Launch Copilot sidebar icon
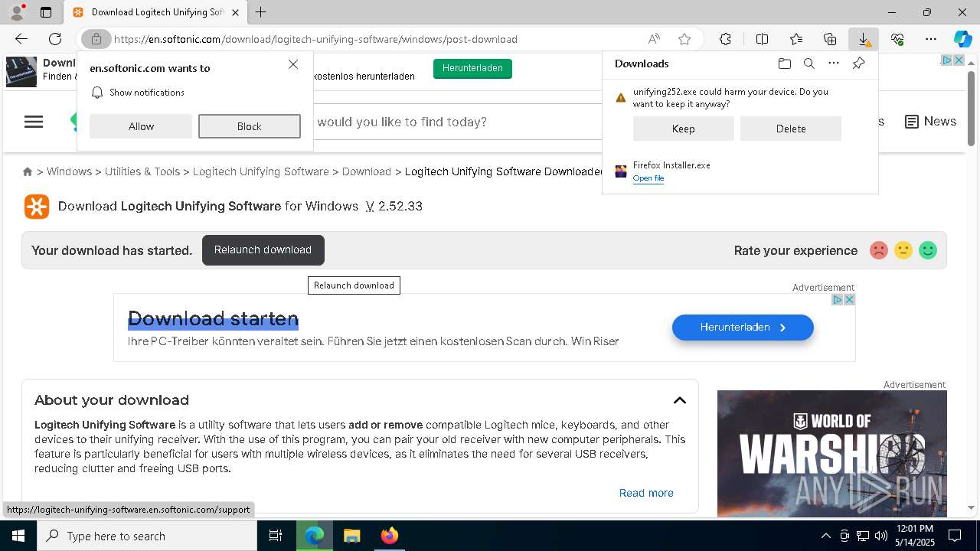 point(962,39)
